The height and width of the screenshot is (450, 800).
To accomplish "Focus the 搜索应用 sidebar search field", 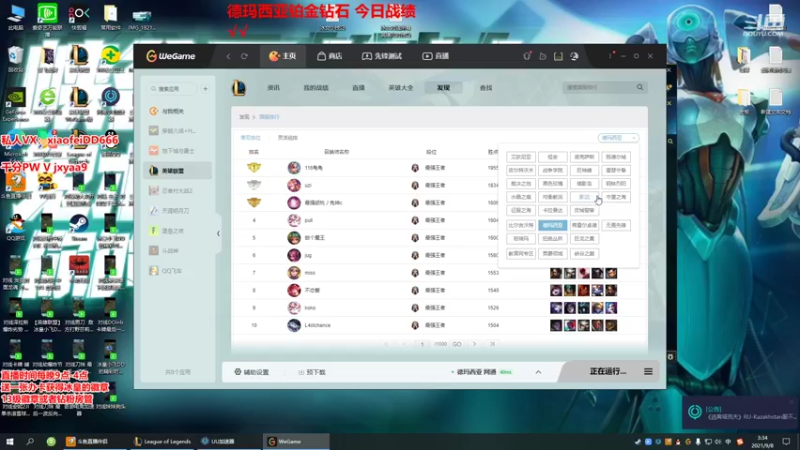I will click(x=172, y=89).
